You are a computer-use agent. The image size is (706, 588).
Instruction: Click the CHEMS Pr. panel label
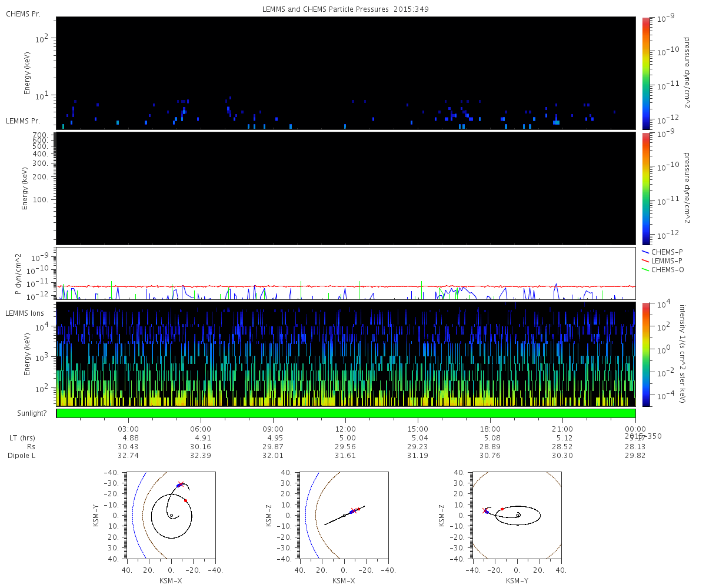click(23, 14)
